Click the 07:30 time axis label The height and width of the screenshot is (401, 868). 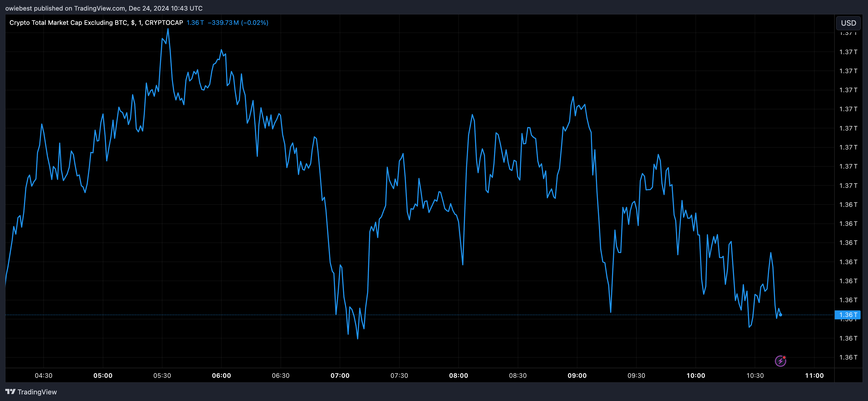tap(399, 375)
